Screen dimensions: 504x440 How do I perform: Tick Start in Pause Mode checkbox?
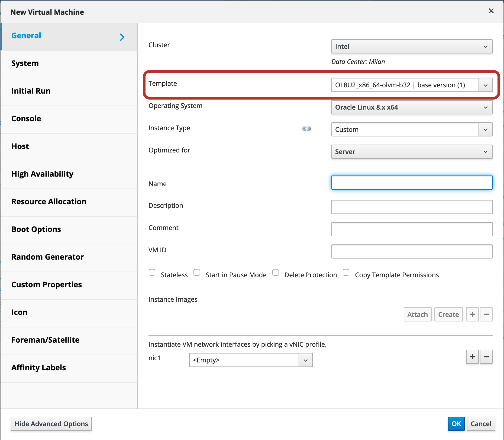[x=197, y=272]
